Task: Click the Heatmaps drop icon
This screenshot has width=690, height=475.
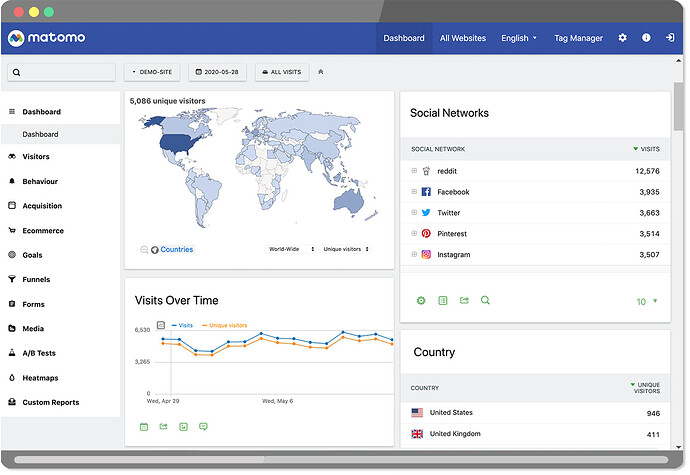Action: click(x=12, y=378)
